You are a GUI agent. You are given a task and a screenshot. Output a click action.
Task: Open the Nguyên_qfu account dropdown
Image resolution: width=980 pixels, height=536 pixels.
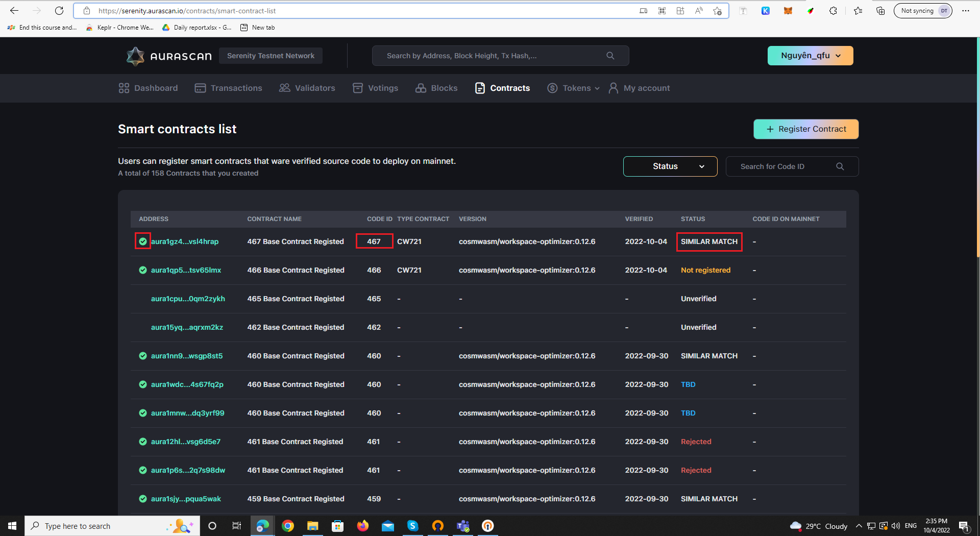click(x=810, y=56)
